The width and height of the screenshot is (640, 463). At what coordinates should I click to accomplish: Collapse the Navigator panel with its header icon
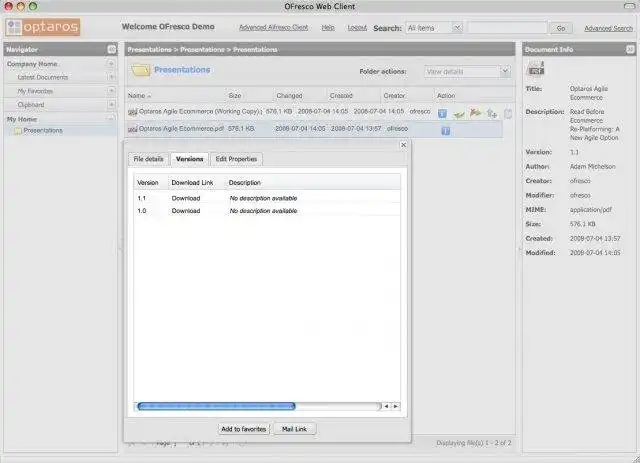(x=111, y=49)
